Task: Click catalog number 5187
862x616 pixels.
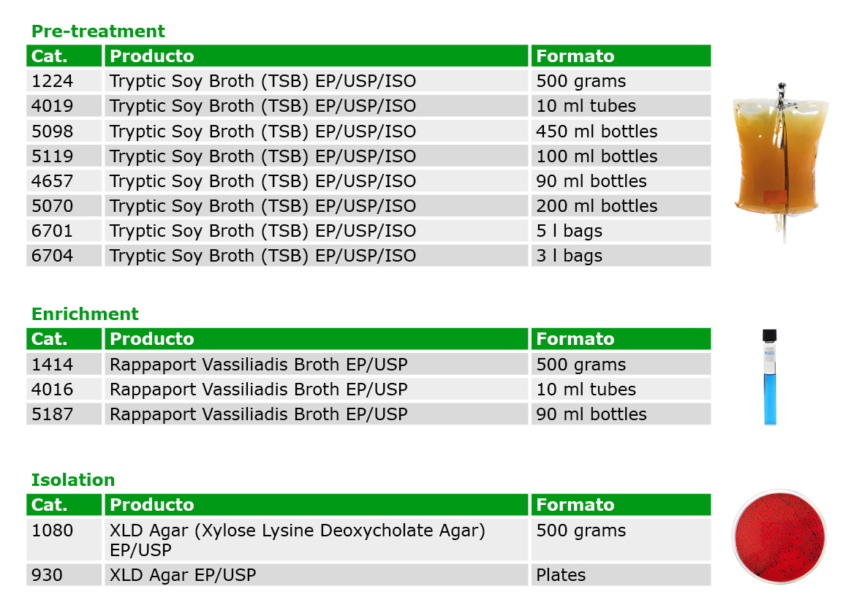Action: click(x=52, y=414)
